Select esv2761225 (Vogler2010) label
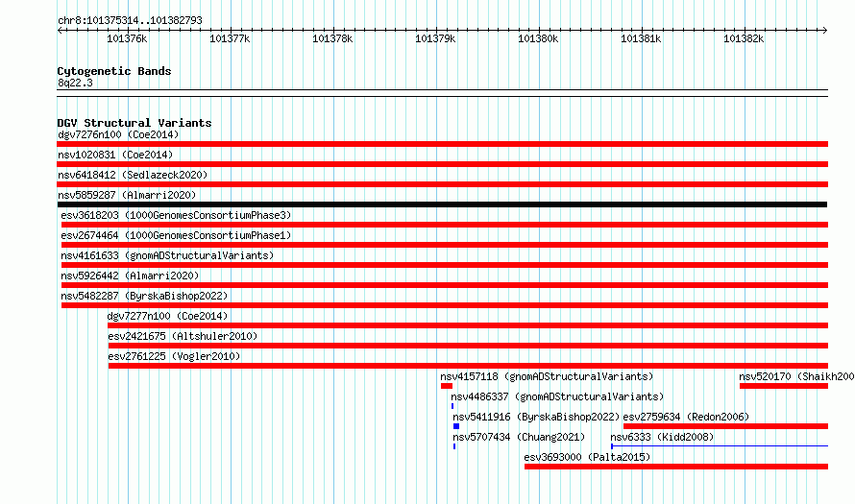This screenshot has height=504, width=855. click(174, 356)
